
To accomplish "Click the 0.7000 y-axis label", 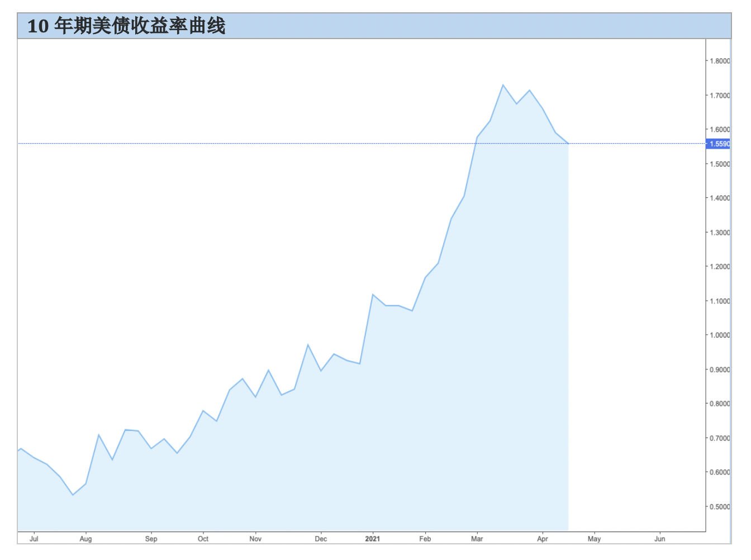I will coord(720,438).
